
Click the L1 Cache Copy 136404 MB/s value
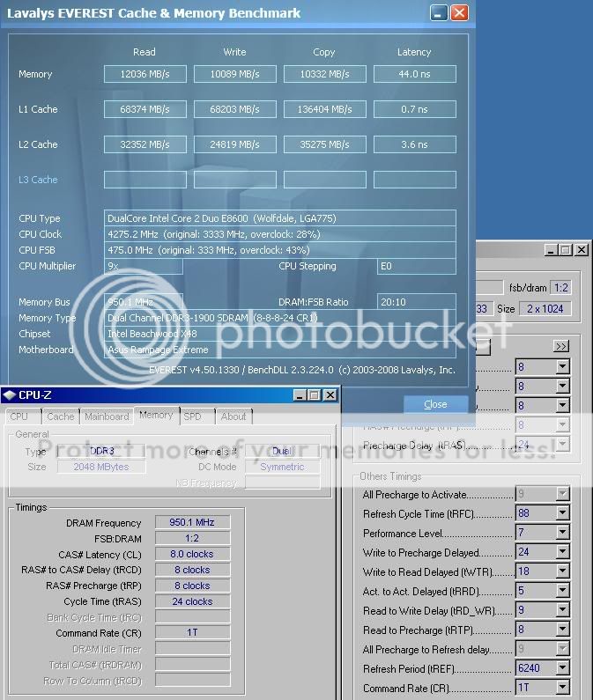(324, 109)
